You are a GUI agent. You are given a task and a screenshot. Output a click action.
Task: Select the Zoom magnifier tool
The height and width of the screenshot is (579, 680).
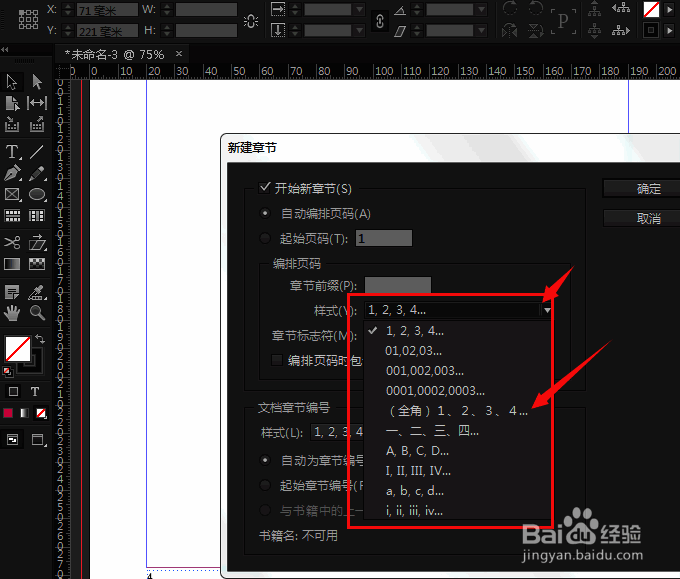pyautogui.click(x=37, y=312)
